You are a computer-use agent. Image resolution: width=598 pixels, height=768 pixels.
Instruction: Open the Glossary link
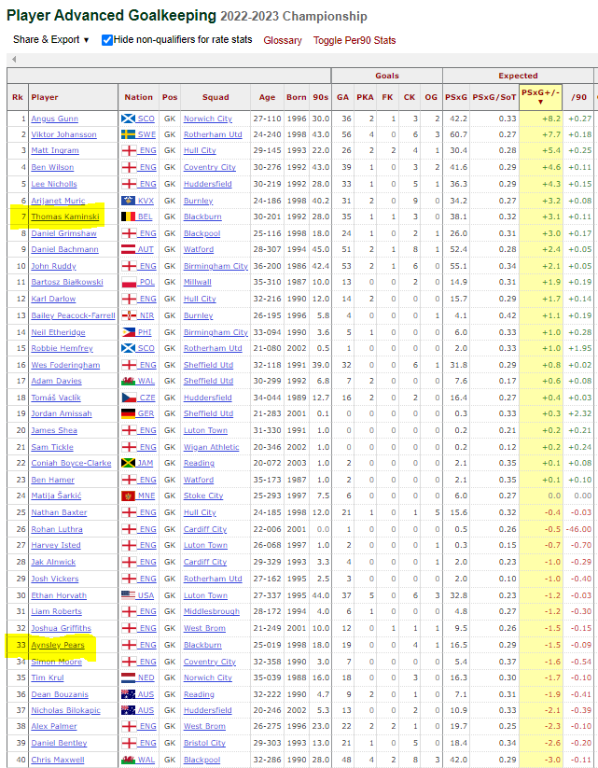[283, 40]
